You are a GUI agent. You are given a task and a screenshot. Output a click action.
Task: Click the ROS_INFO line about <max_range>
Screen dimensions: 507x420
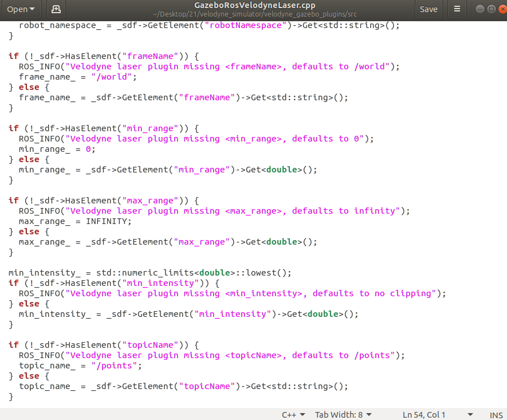(214, 211)
